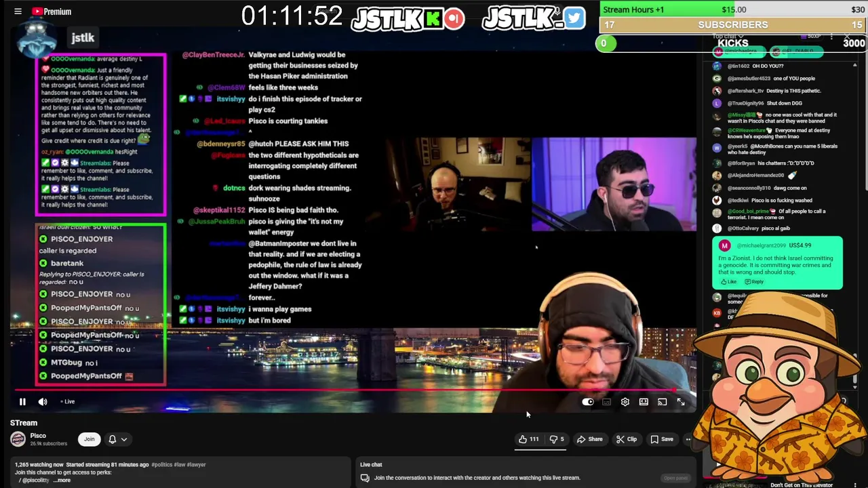Select chat user @OttoCalvary
Screen dimensions: 868x488
743,228
